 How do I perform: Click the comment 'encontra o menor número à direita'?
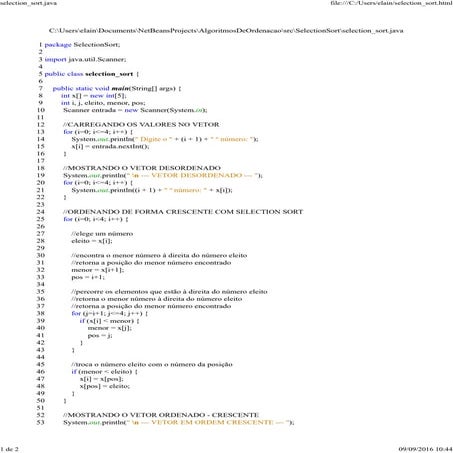(x=159, y=256)
